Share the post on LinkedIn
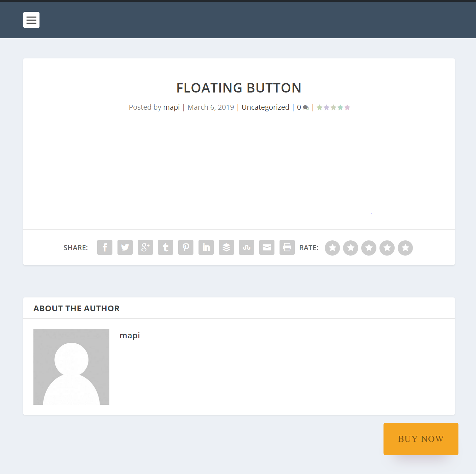 coord(206,247)
